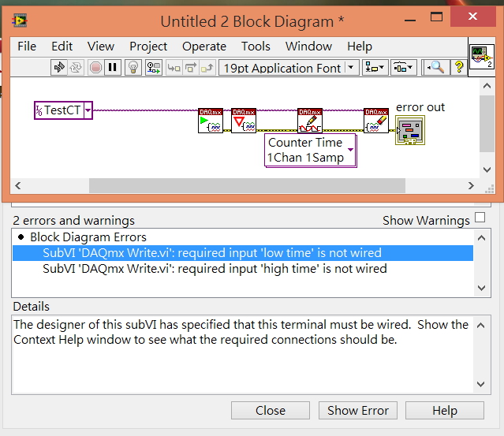504x436 pixels.
Task: Click block diagram vertical scrollbar up arrow
Action: click(487, 86)
